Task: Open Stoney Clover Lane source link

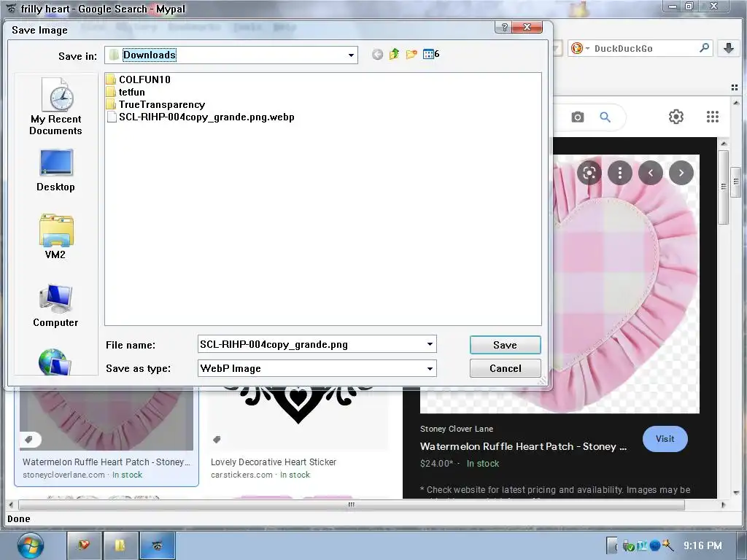Action: [457, 429]
